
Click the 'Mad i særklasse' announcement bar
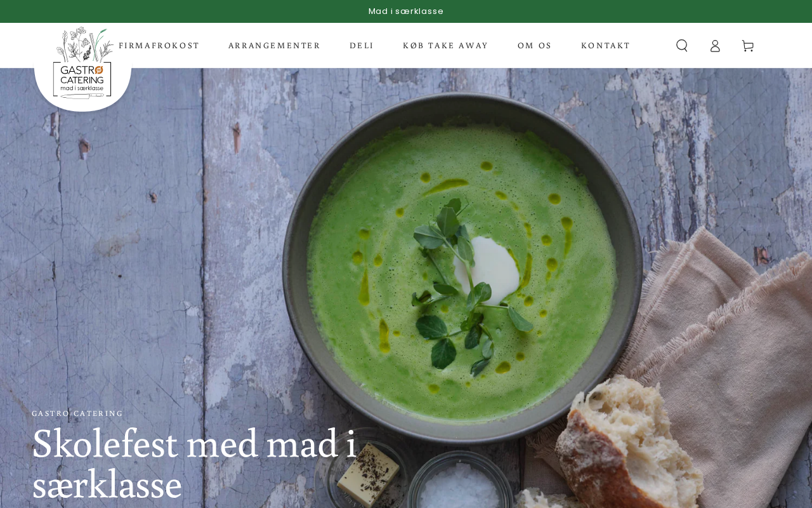406,11
